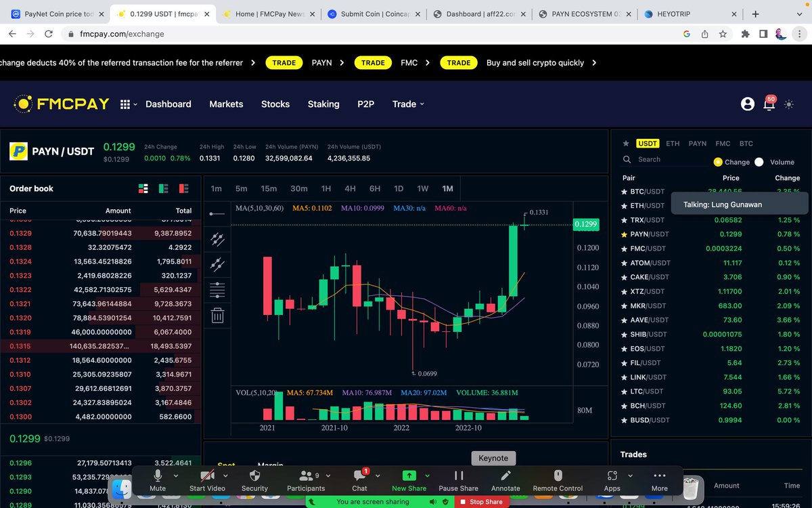Open the favorites star tab in pairs

(x=626, y=144)
